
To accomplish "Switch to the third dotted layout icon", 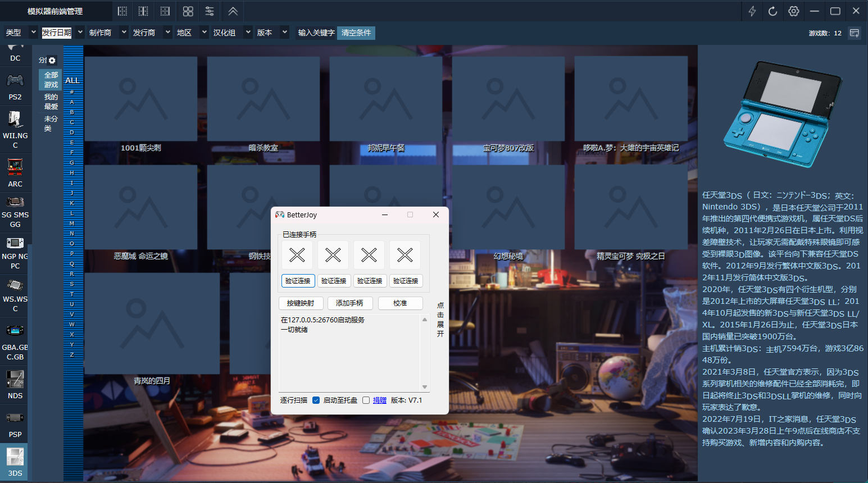I will 165,11.
